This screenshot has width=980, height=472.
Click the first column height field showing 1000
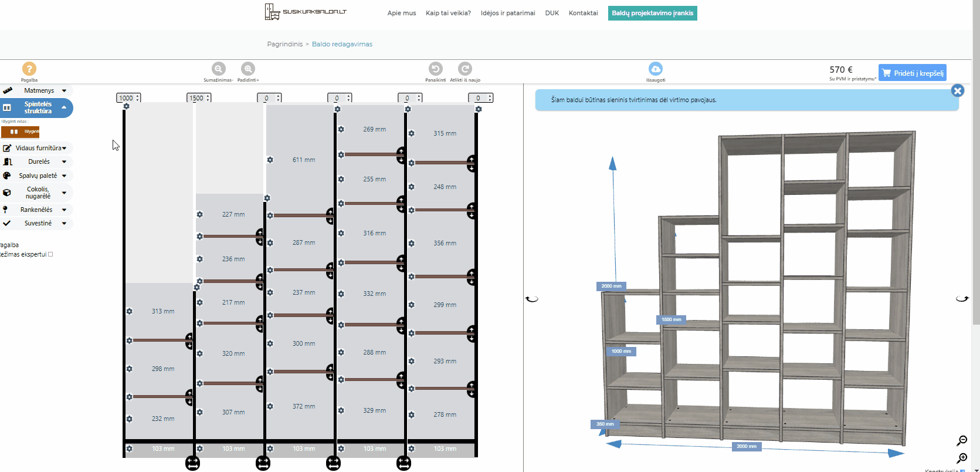pyautogui.click(x=126, y=98)
